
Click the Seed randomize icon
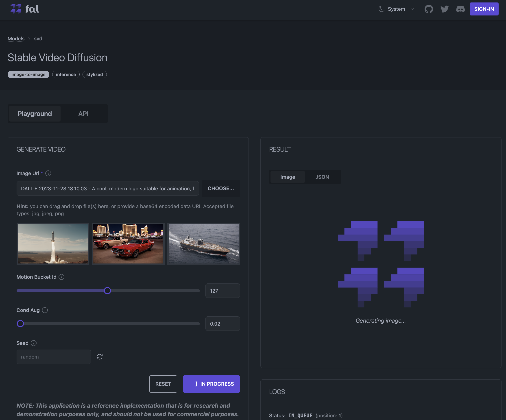pos(99,357)
